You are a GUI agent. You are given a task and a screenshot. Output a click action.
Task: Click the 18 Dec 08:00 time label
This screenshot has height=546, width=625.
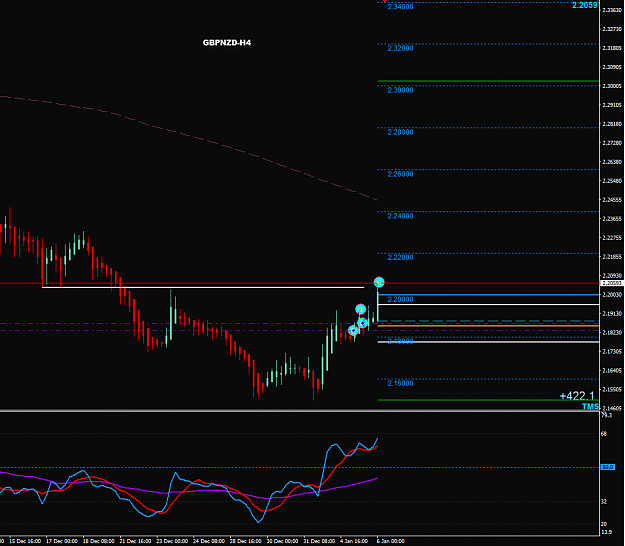(x=98, y=541)
